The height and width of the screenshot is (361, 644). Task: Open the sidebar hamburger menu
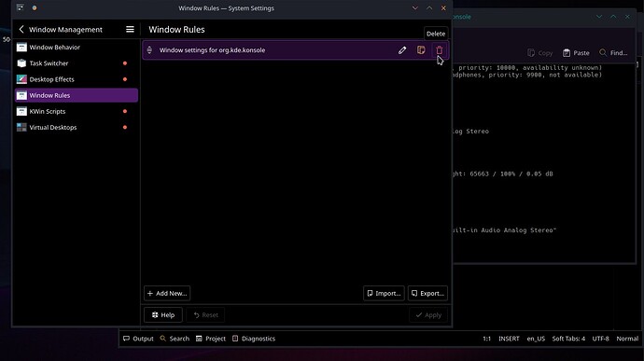130,29
